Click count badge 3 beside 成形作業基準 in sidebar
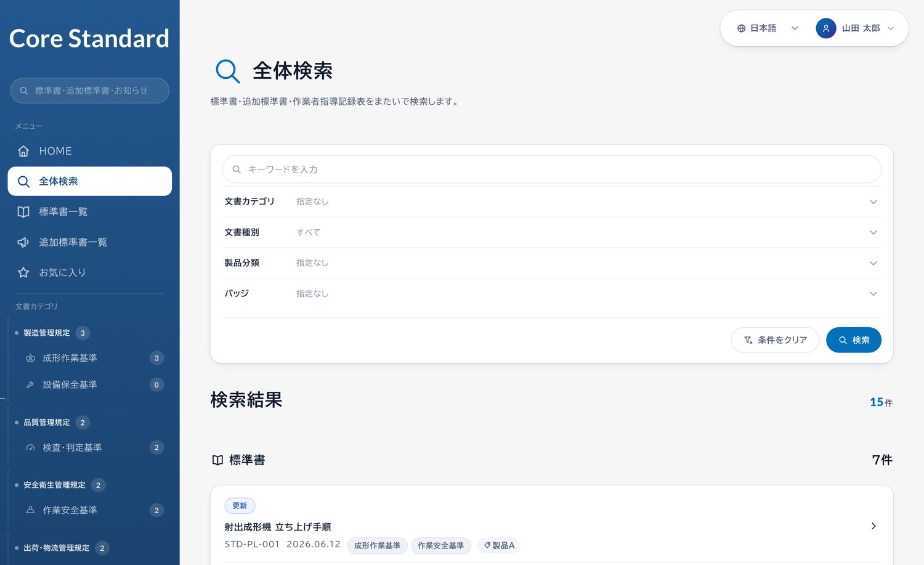This screenshot has height=565, width=924. tap(156, 358)
